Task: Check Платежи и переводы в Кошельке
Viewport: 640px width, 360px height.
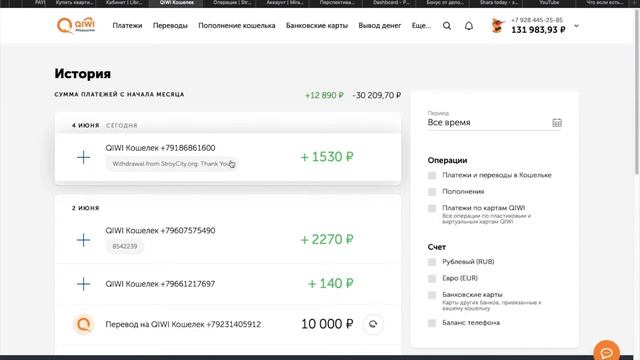Action: (x=432, y=175)
